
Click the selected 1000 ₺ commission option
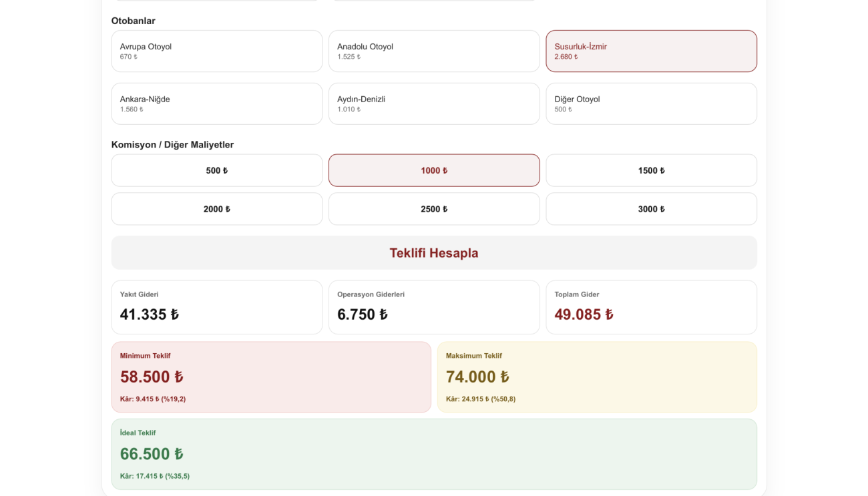tap(434, 170)
